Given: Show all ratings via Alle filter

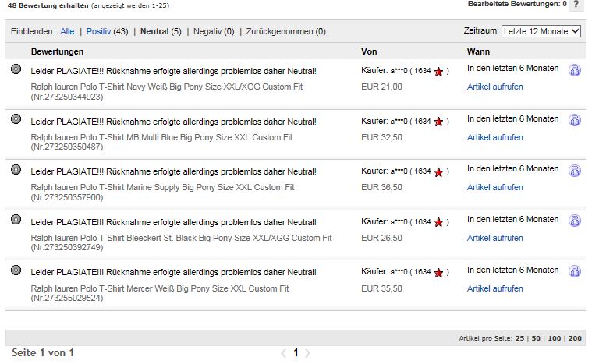Looking at the screenshot, I should coord(67,32).
